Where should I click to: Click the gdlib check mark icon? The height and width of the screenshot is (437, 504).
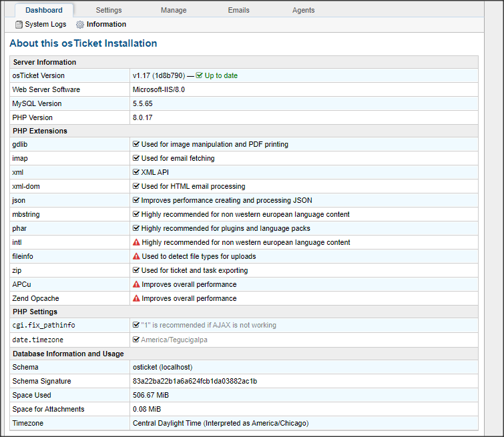[x=136, y=144]
